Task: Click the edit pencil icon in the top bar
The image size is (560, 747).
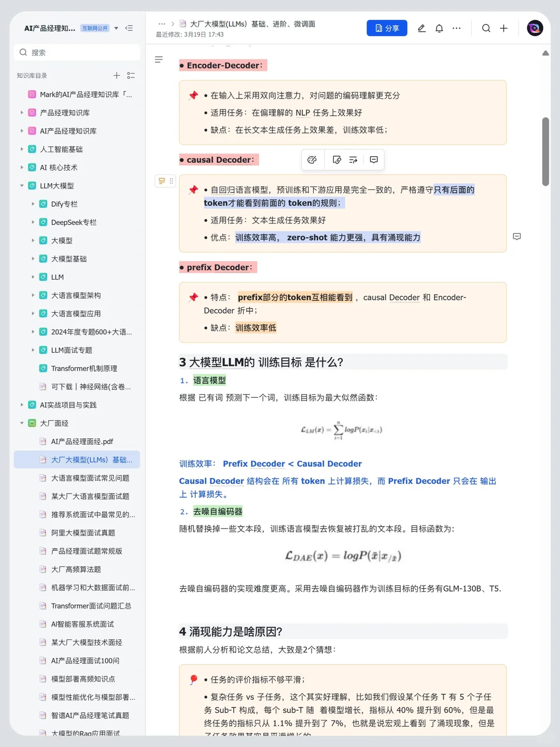Action: click(421, 28)
